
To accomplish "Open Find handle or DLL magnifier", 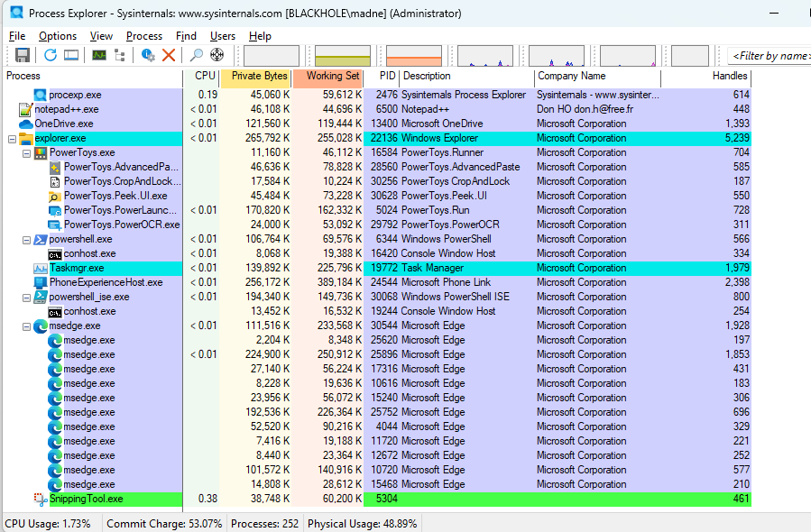I will coord(197,55).
